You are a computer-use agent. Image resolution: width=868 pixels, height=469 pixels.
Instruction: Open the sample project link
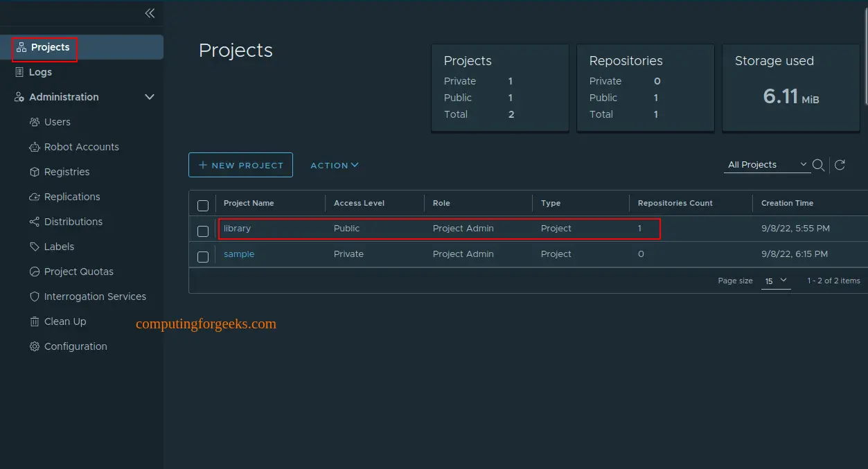[239, 254]
